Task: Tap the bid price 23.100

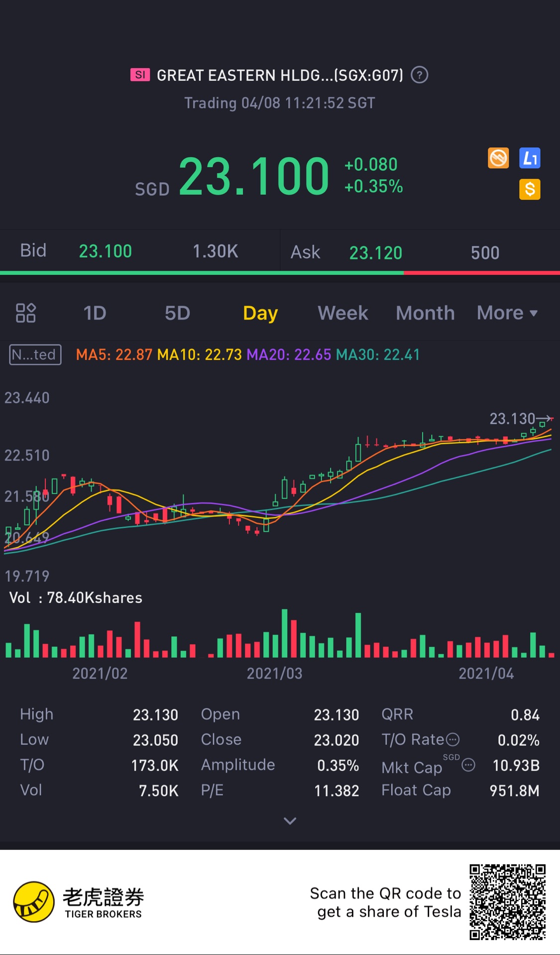Action: [x=106, y=251]
